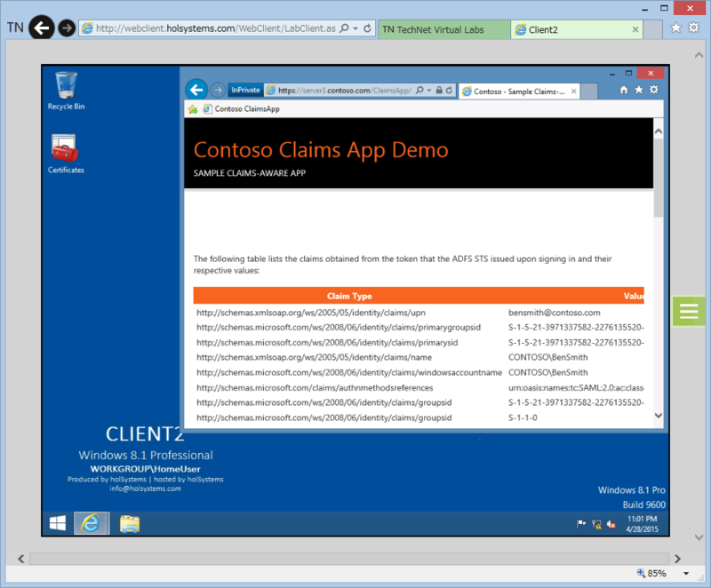This screenshot has width=711, height=588.
Task: Select the claims/primarysid claim type text
Action: (x=327, y=343)
